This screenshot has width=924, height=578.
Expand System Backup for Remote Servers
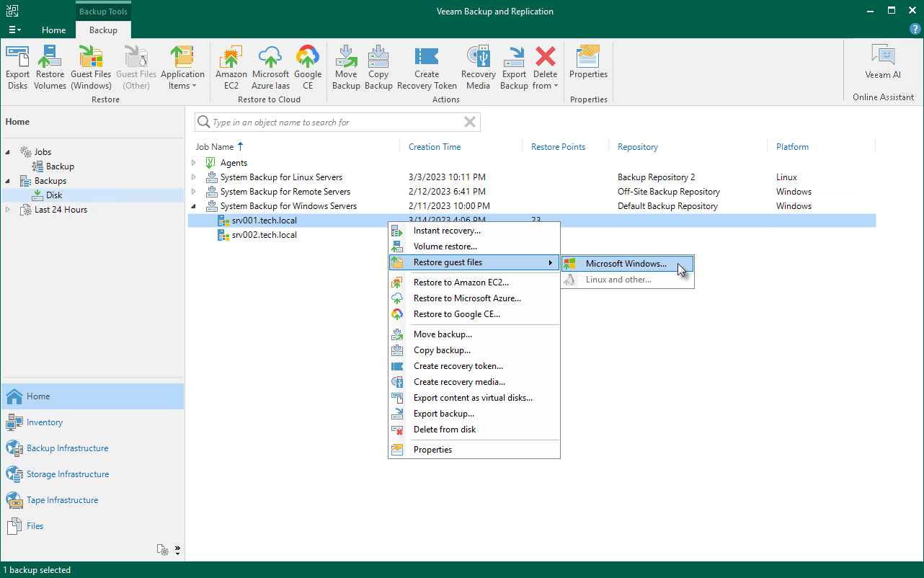193,192
